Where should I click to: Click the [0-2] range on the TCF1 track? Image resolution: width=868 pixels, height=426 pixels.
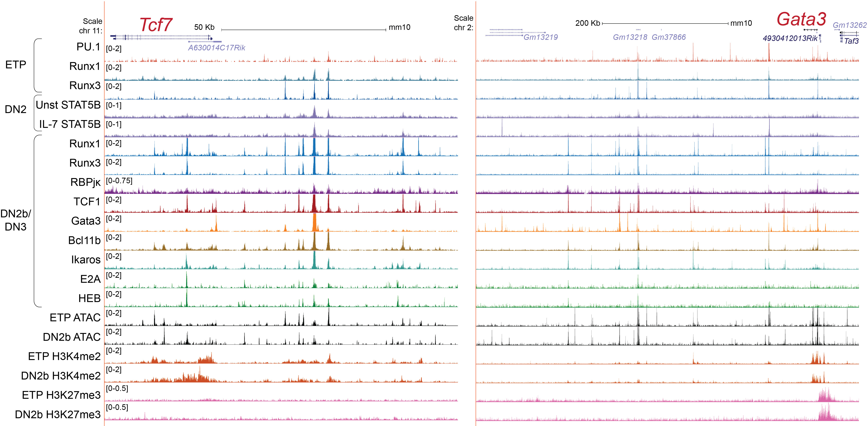113,200
